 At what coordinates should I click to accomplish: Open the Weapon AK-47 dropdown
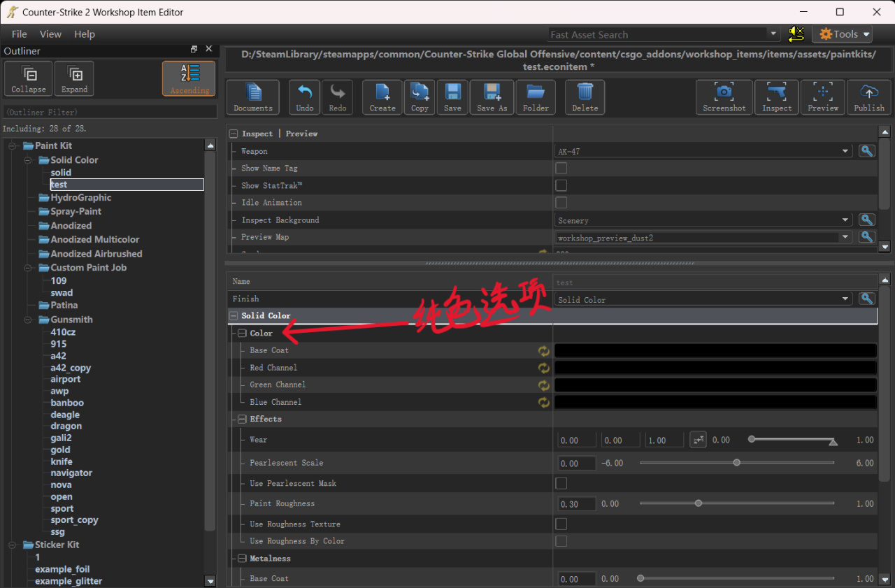pyautogui.click(x=703, y=151)
